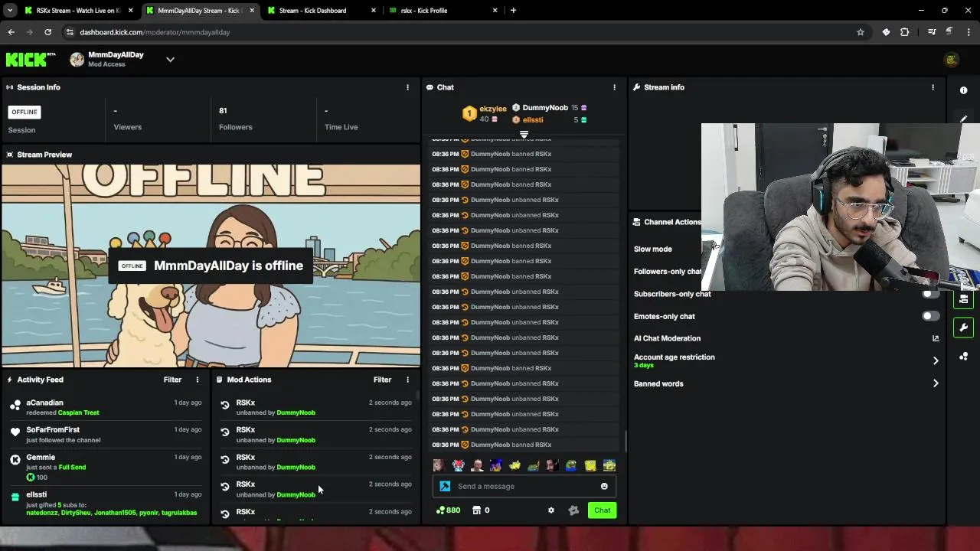Click the OFFLINE session badge
The image size is (980, 551).
pyautogui.click(x=24, y=112)
